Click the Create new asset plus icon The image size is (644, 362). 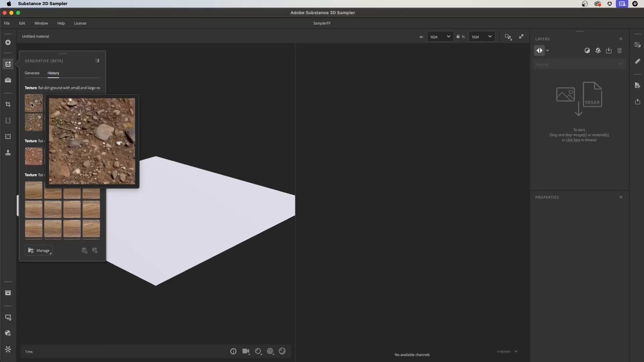pos(8,42)
